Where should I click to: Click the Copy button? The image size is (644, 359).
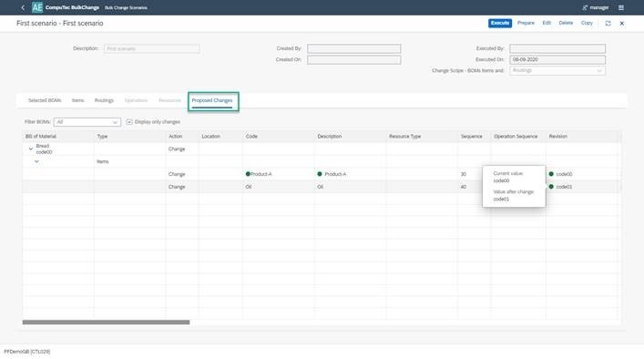click(587, 23)
